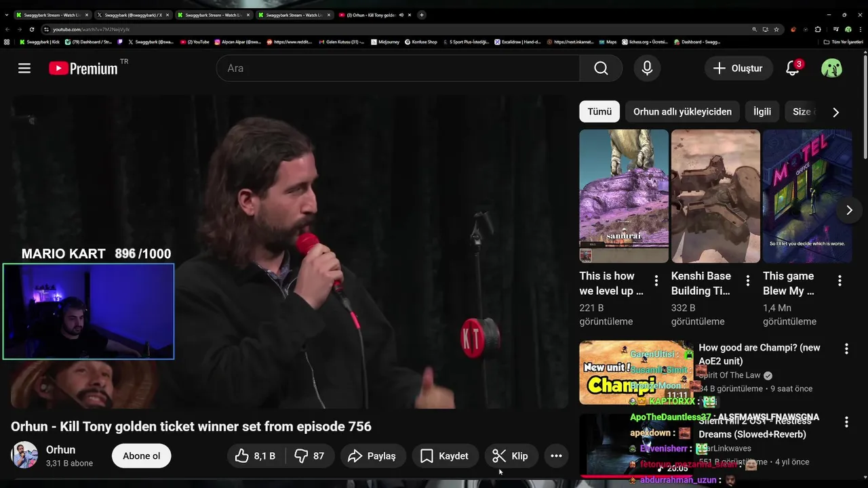The height and width of the screenshot is (488, 868).
Task: Start voice search with microphone
Action: click(647, 68)
